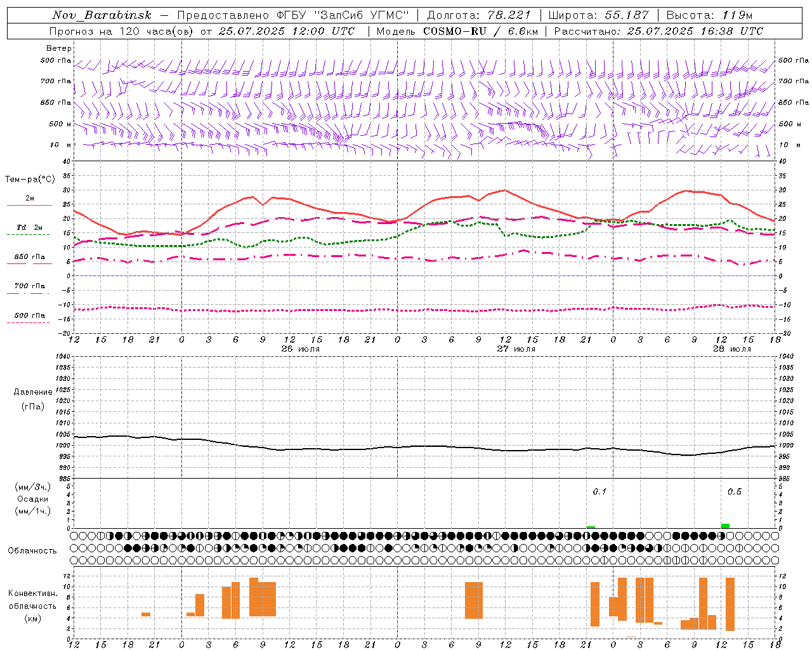
Task: Click the "28 июля" date label
Action: click(732, 349)
